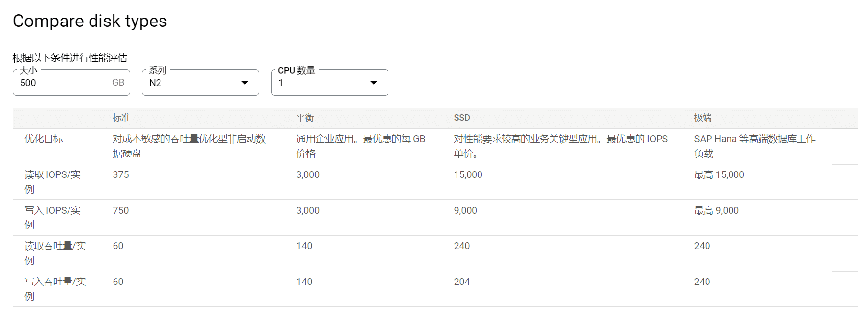Click the 根据以下条件进行性能评估 text
Image resolution: width=868 pixels, height=326 pixels.
69,58
